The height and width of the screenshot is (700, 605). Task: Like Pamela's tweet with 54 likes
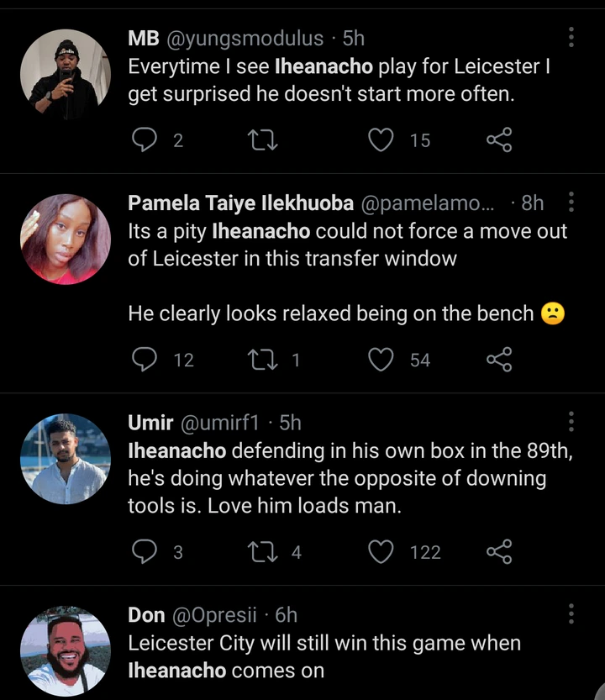click(382, 360)
